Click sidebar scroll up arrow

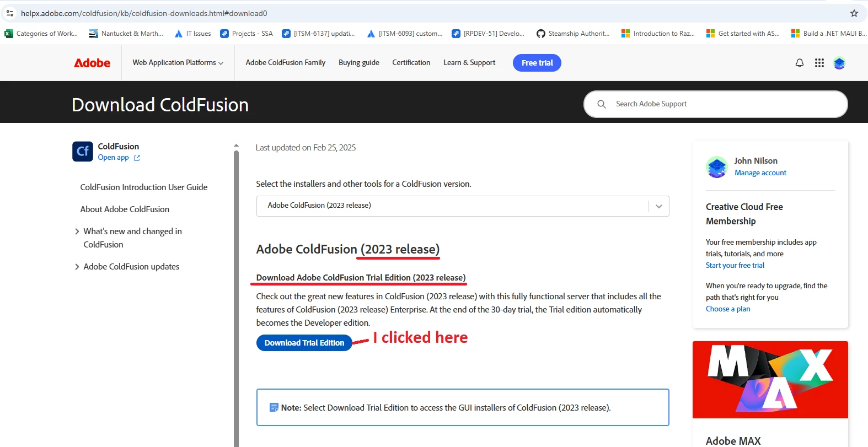tap(236, 146)
